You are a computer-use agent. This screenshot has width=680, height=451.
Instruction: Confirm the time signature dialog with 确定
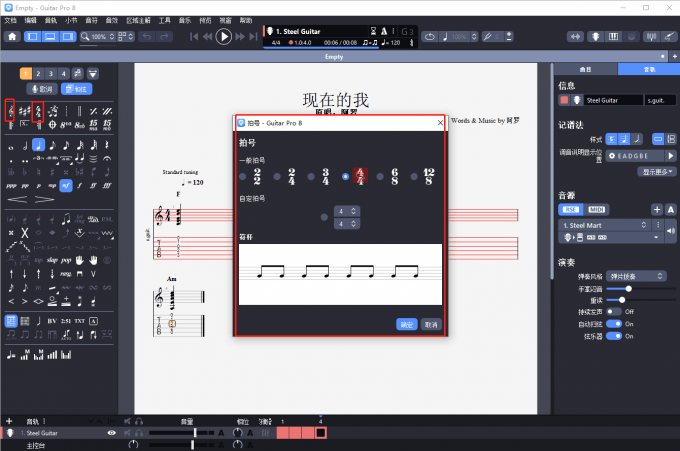pyautogui.click(x=407, y=324)
